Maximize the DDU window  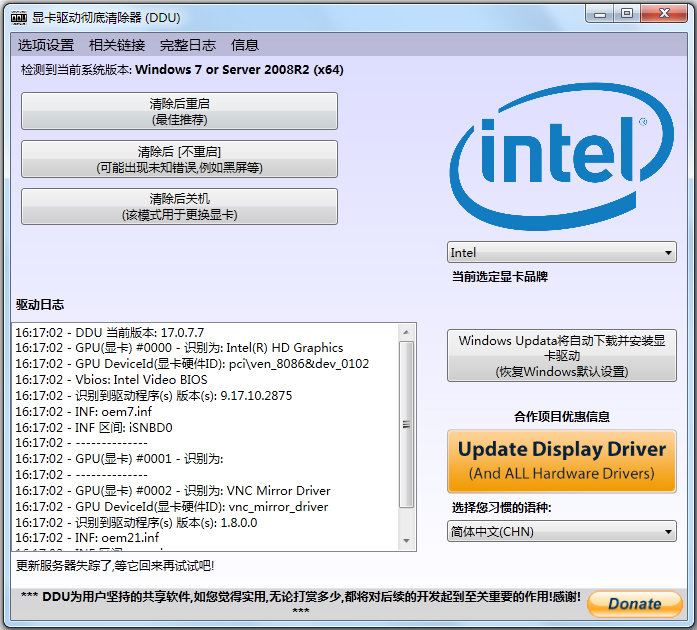tap(627, 14)
